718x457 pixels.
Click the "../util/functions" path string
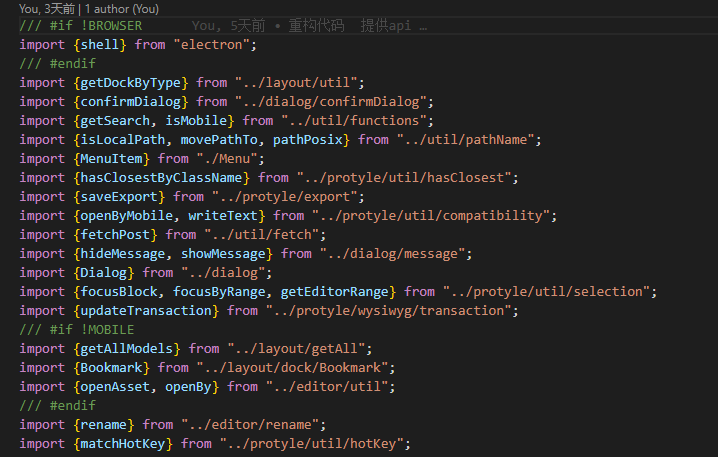tap(354, 121)
